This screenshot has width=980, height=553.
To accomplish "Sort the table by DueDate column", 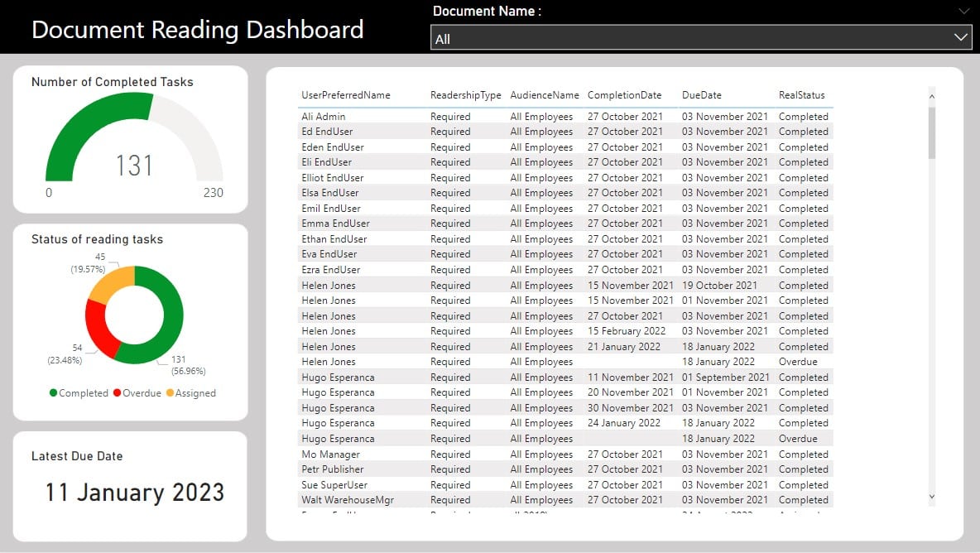I will [700, 94].
